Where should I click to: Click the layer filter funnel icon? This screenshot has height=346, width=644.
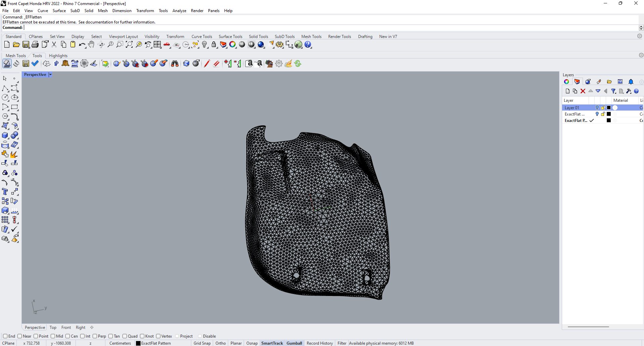pos(613,91)
